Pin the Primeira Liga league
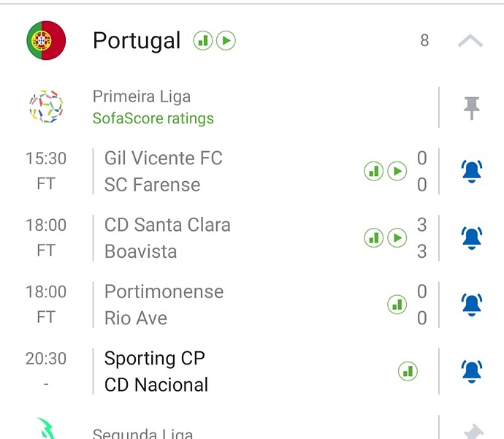The width and height of the screenshot is (504, 439). (x=472, y=108)
